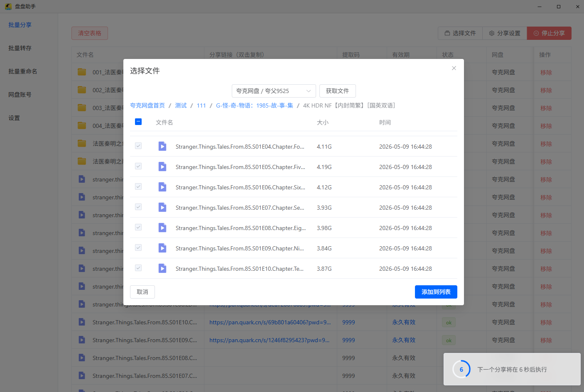Click the 文件名 column header in dialog

164,122
